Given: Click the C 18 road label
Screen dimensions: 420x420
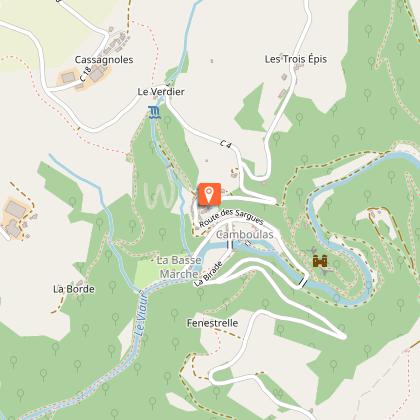Looking at the screenshot, I should click(86, 74).
